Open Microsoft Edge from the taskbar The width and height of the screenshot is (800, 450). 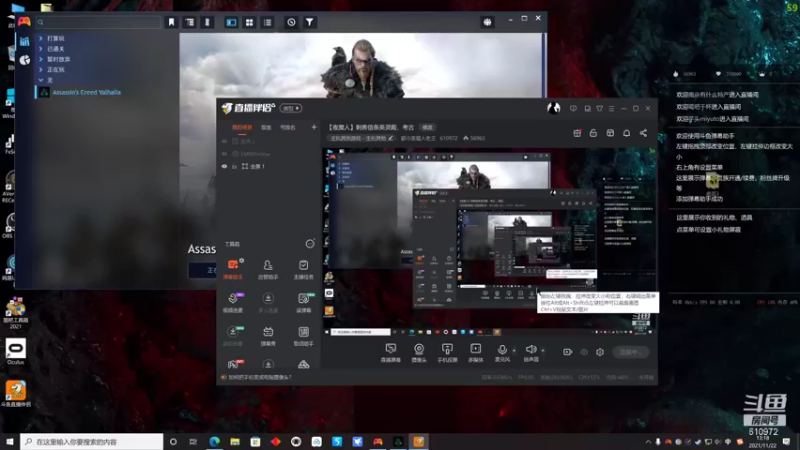pyautogui.click(x=214, y=442)
